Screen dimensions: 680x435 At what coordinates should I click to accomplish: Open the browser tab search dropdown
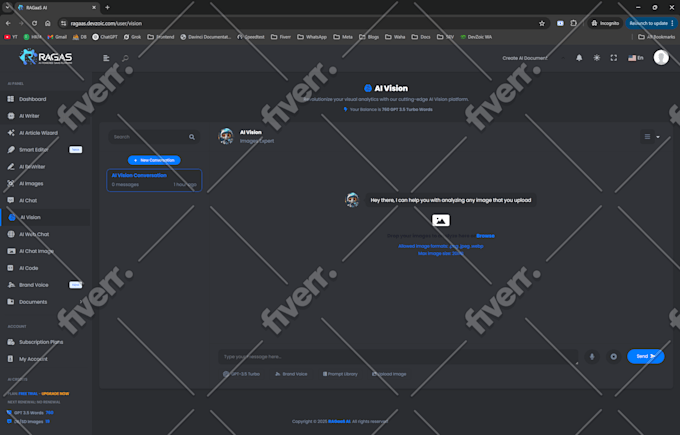pos(7,7)
